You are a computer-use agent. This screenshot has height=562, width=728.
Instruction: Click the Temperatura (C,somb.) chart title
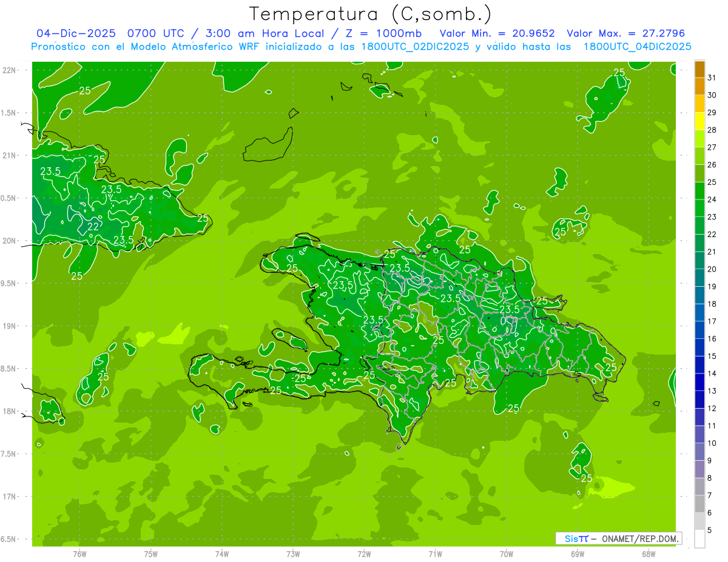(x=370, y=13)
